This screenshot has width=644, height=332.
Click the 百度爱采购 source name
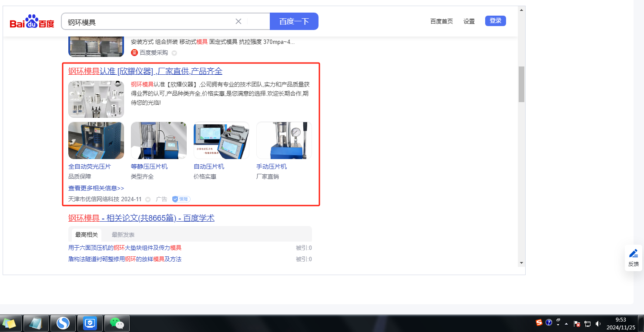(x=154, y=53)
